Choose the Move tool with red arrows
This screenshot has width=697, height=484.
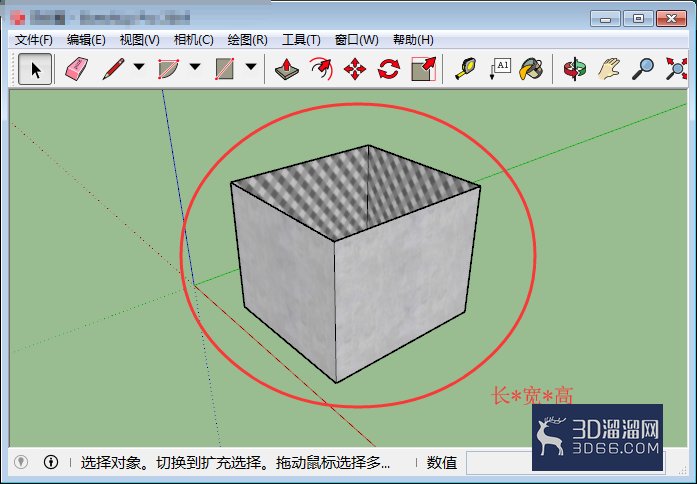(x=355, y=69)
